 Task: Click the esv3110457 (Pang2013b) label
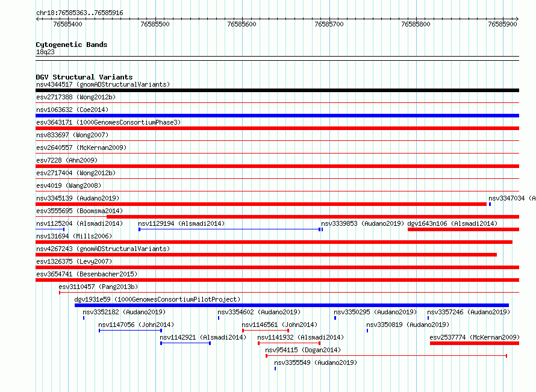98,287
